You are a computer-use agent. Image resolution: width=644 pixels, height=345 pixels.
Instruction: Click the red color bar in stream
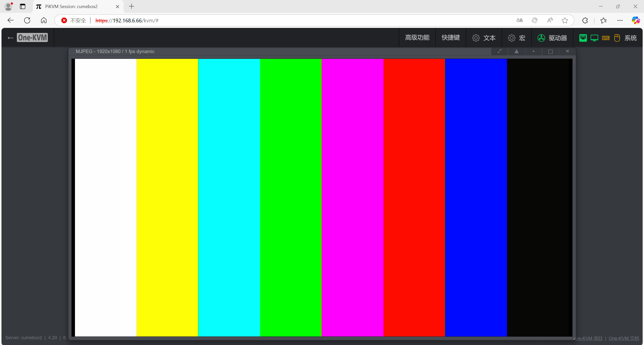(414, 197)
